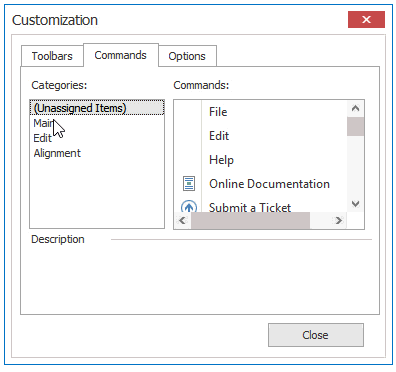Image resolution: width=396 pixels, height=372 pixels.
Task: Select the Online Documentation command
Action: click(x=260, y=184)
